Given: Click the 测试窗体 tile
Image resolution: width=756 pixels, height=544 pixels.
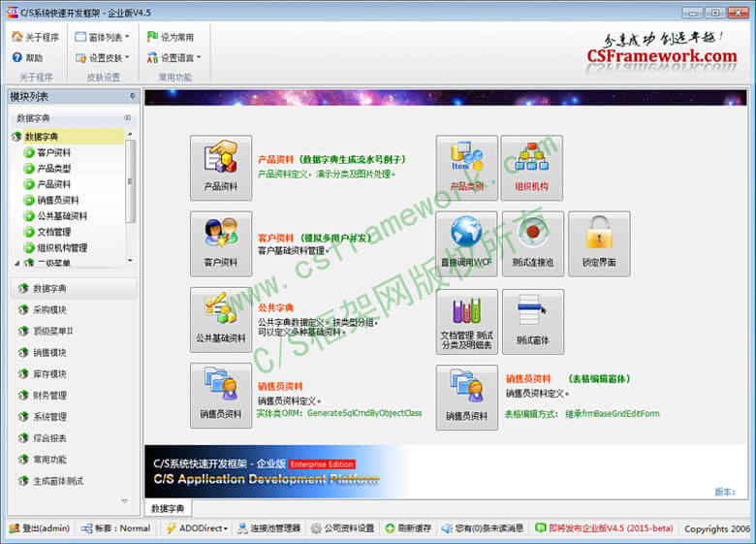Looking at the screenshot, I should click(532, 320).
